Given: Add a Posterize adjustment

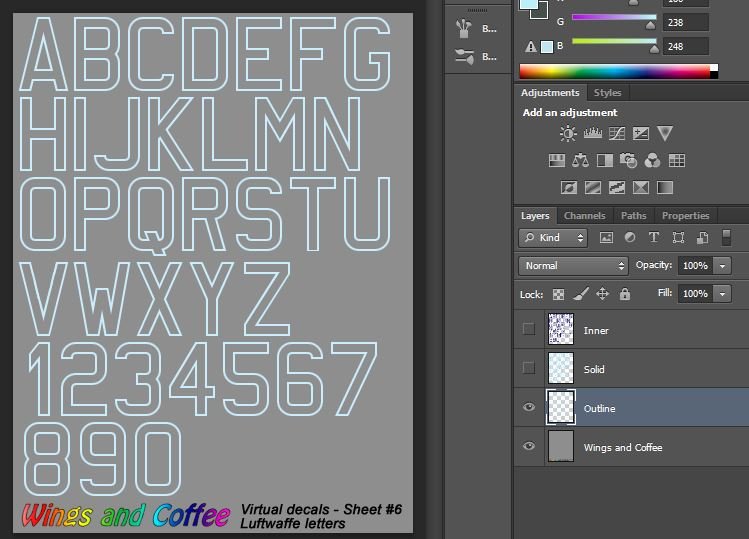Looking at the screenshot, I should click(x=593, y=187).
